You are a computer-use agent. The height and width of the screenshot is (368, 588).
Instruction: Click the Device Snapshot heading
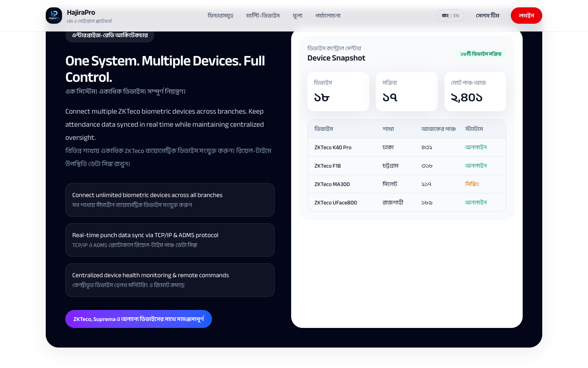(x=336, y=58)
